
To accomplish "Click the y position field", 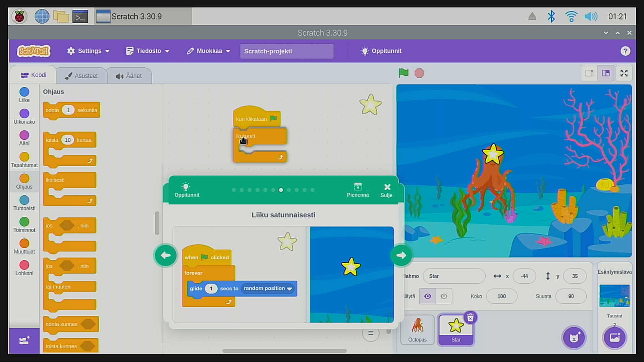I will (575, 276).
